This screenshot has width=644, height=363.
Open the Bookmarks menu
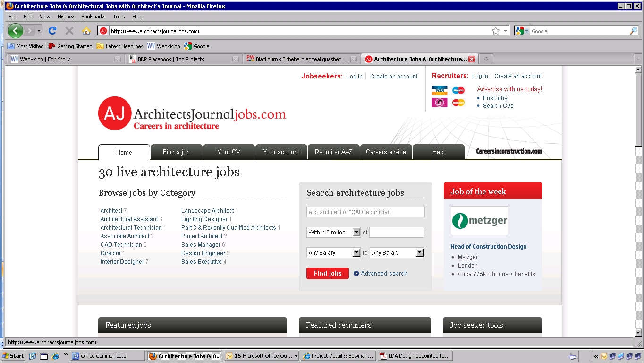93,17
